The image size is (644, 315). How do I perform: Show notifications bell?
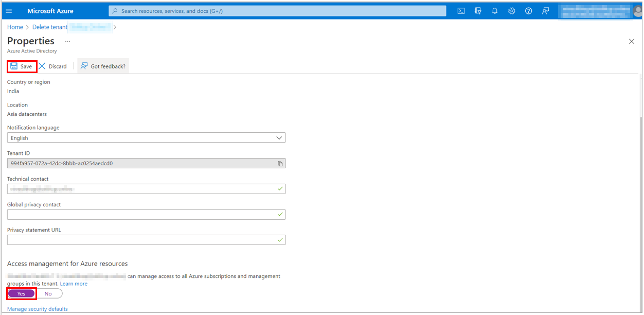point(495,11)
